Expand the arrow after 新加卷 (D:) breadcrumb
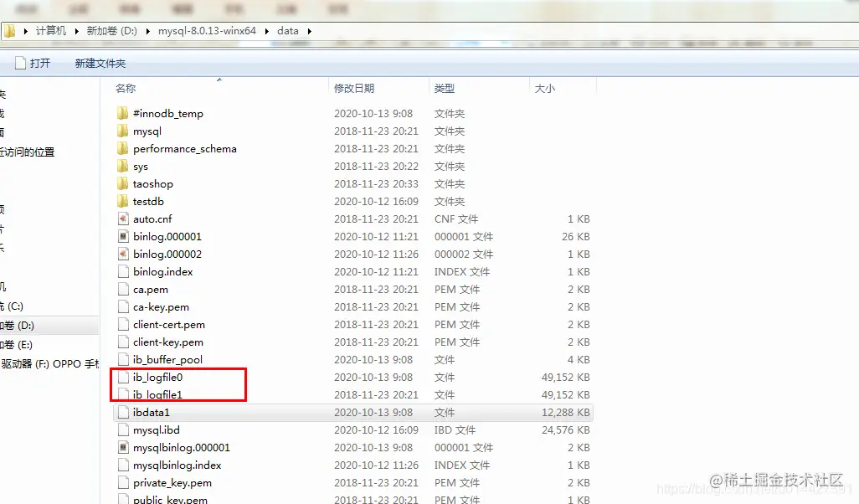The height and width of the screenshot is (504, 859). click(x=148, y=31)
